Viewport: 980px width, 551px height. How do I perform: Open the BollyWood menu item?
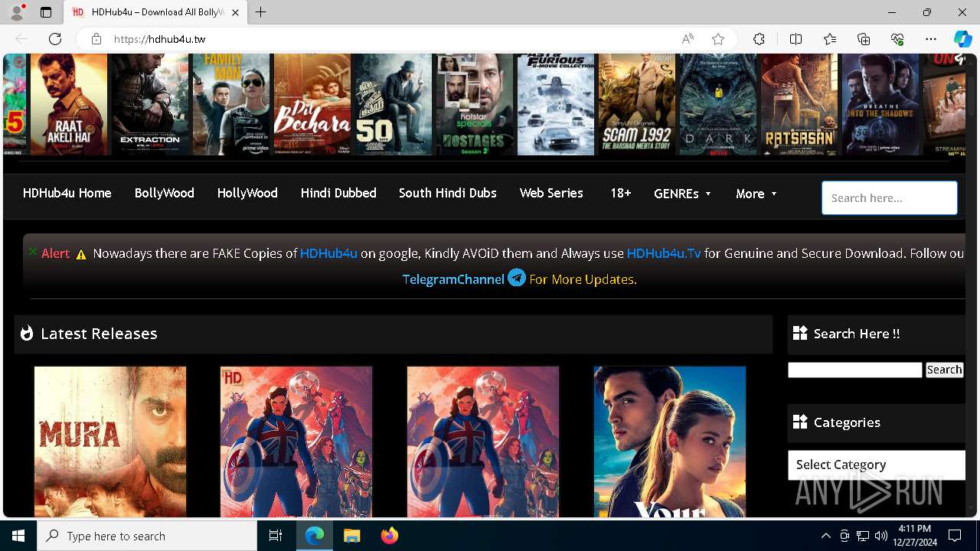coord(164,193)
